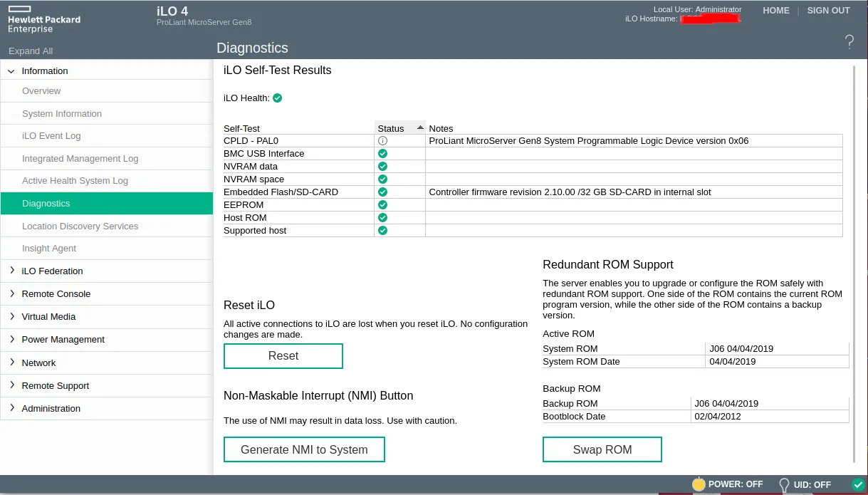The image size is (868, 495).
Task: Click the iLO Health green check icon
Action: click(x=278, y=98)
